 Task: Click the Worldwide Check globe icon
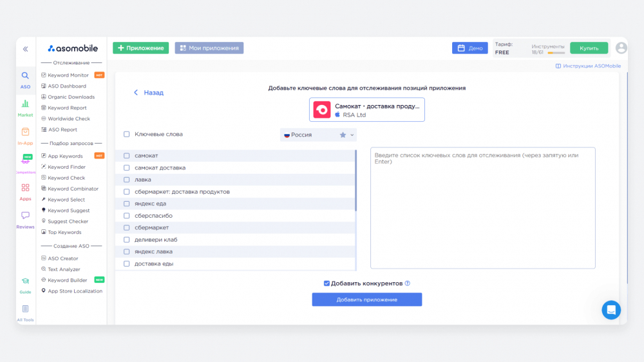(x=44, y=119)
